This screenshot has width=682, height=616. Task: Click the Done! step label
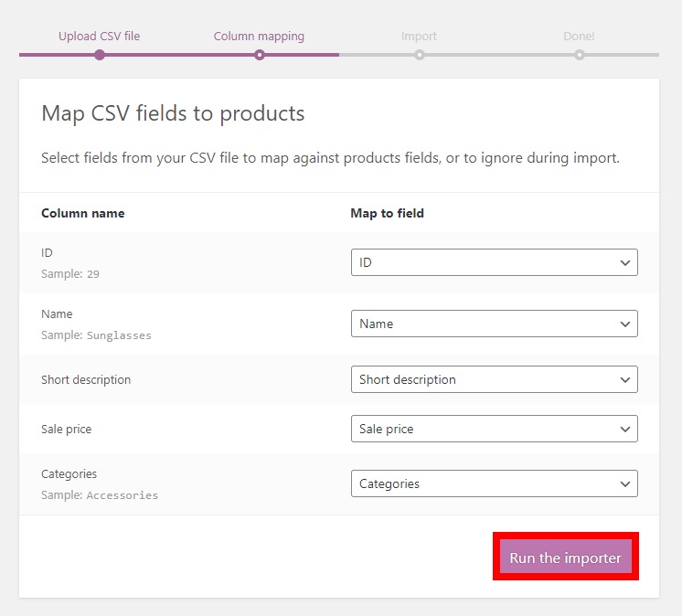coord(579,37)
